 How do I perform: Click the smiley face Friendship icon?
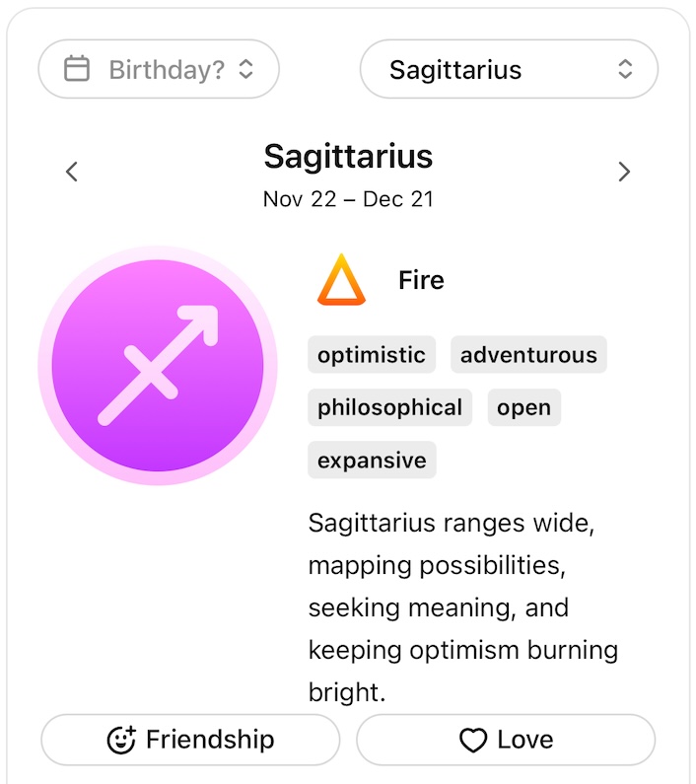click(x=121, y=740)
